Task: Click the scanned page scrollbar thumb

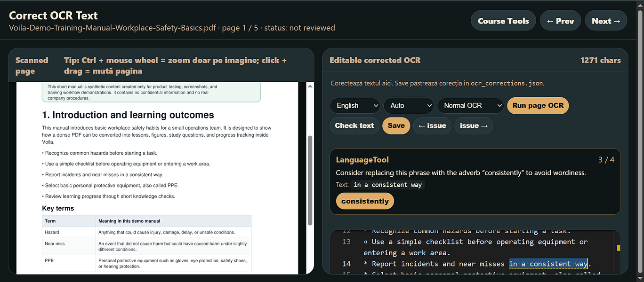Action: [310, 180]
